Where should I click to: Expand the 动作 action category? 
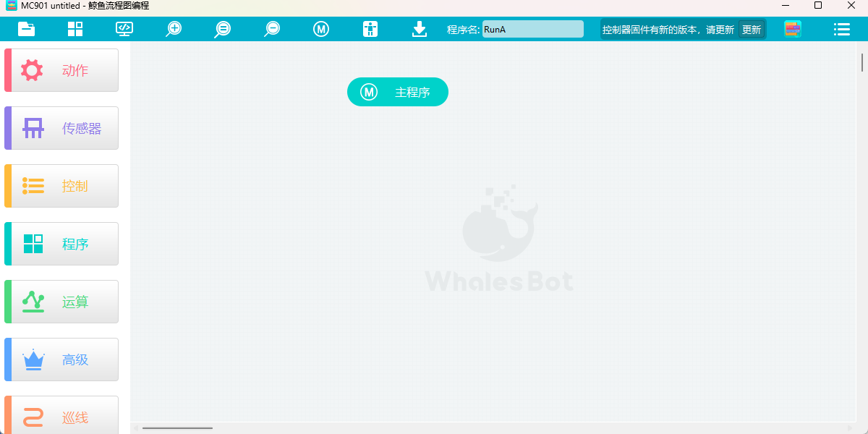pyautogui.click(x=62, y=70)
